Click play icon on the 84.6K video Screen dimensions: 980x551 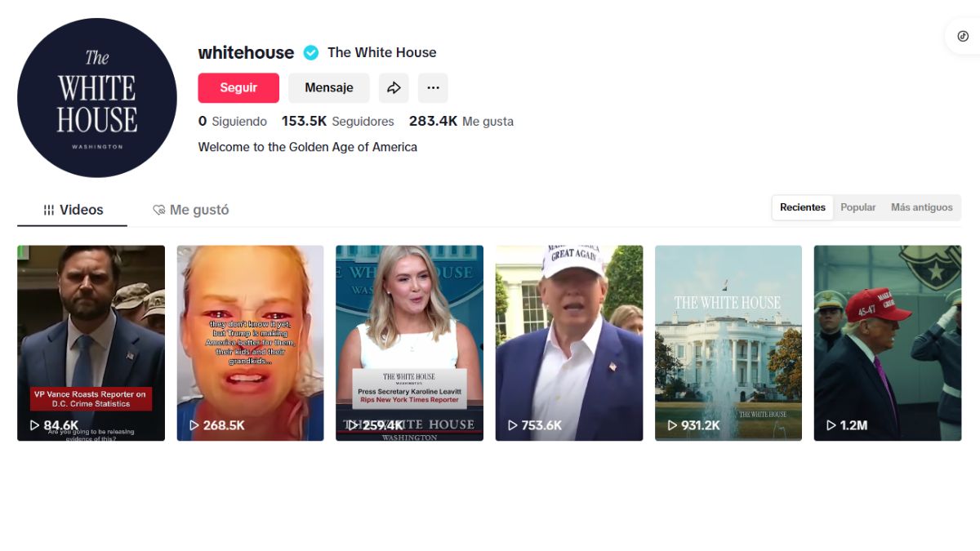(35, 425)
